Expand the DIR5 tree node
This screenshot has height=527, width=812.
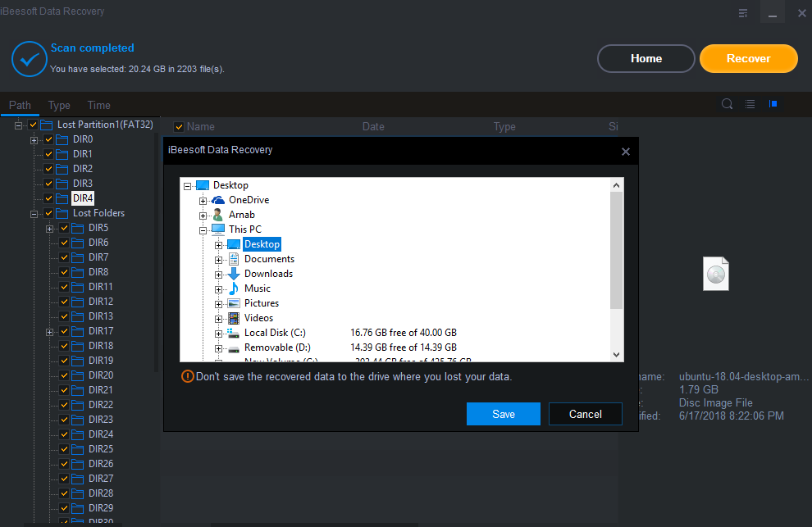(x=50, y=229)
